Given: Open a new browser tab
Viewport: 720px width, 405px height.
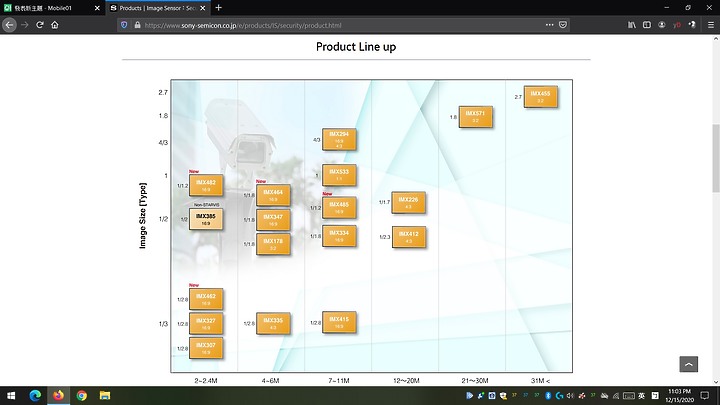Looking at the screenshot, I should pos(219,7).
